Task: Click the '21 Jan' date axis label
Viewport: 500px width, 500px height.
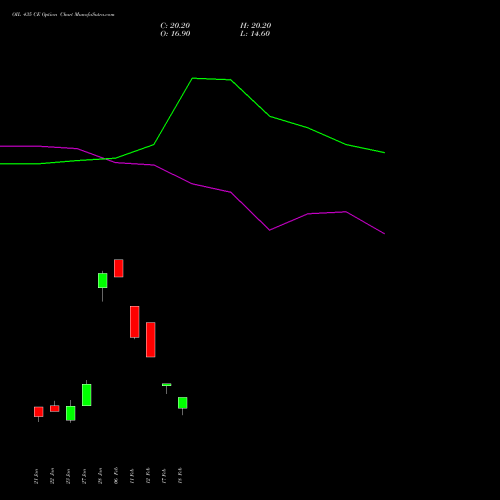Action: pos(36,476)
